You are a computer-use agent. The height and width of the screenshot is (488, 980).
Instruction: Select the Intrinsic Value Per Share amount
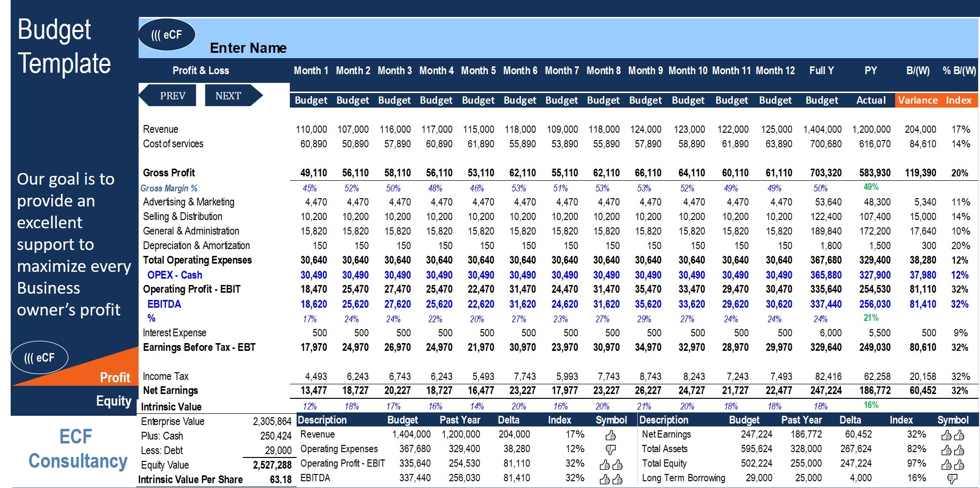tap(281, 479)
